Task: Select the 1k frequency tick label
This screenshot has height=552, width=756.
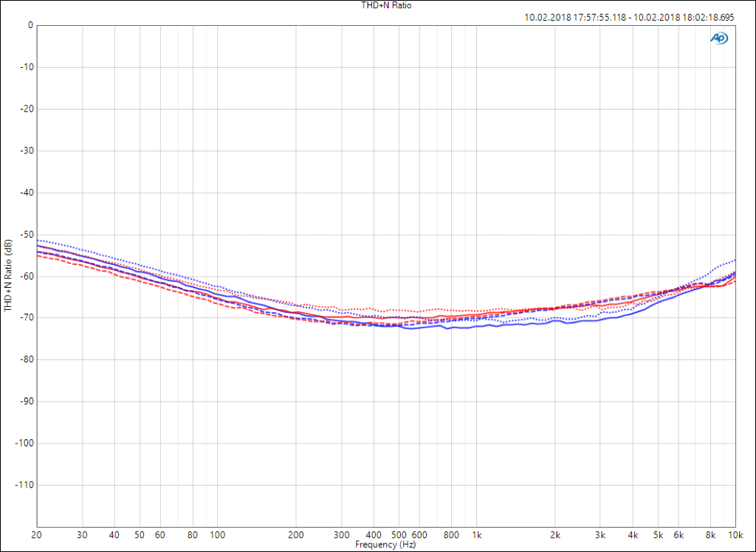Action: (477, 534)
